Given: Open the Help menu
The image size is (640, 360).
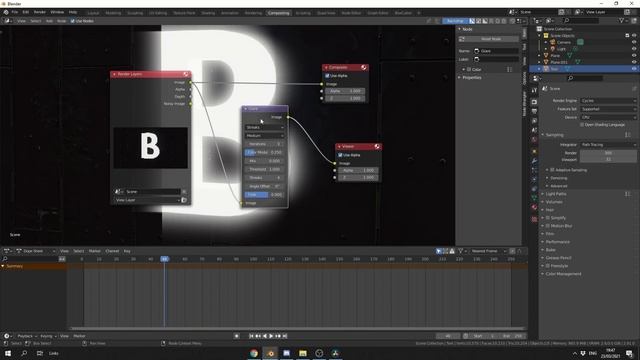Looking at the screenshot, I should [73, 12].
